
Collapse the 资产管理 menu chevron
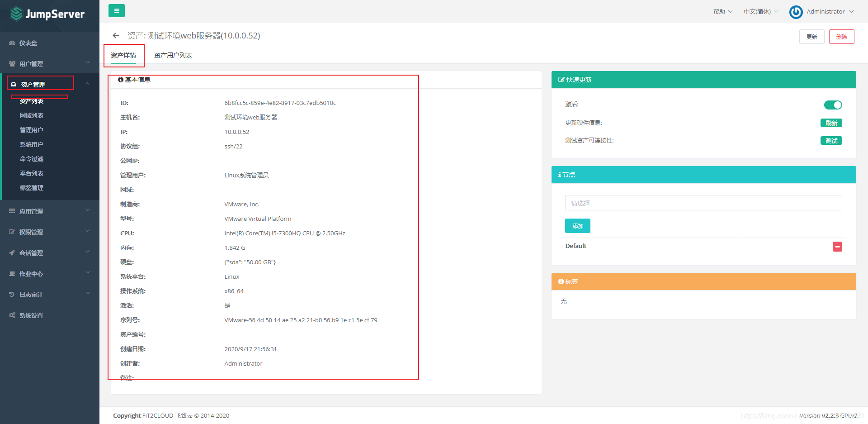pyautogui.click(x=88, y=84)
